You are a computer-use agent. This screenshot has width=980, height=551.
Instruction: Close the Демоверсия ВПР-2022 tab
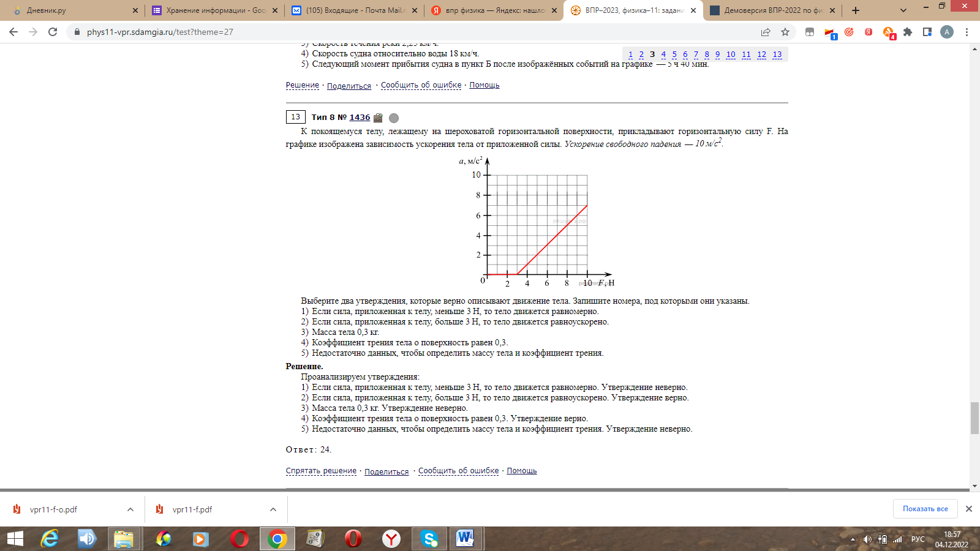point(832,10)
